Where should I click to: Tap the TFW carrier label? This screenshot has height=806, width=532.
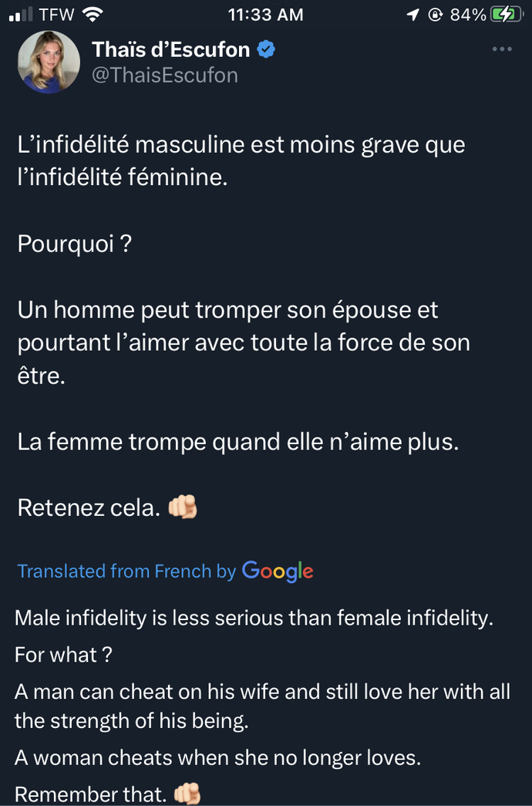(56, 15)
